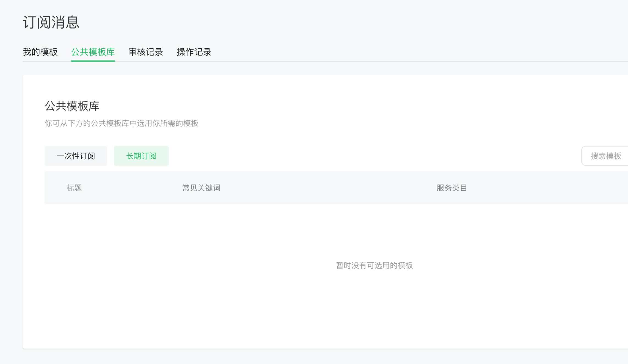Go to the 操作记录 tab

coord(194,52)
